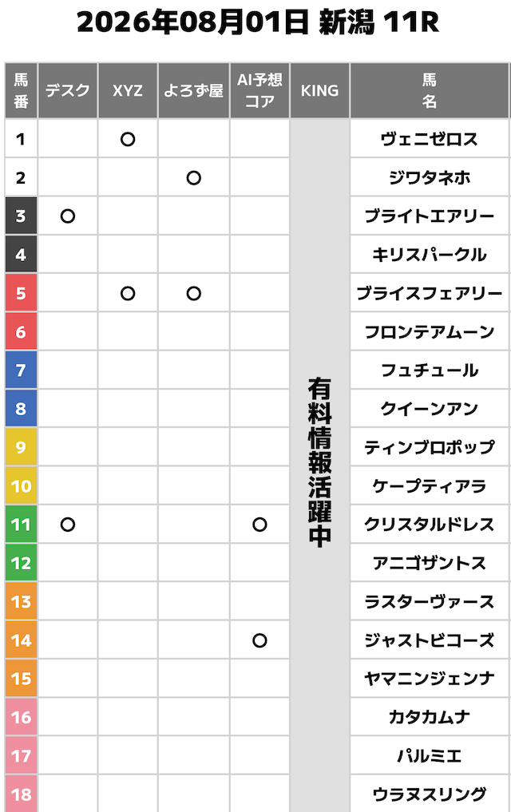Click the circle mark for horse 1 under XYZ
The height and width of the screenshot is (812, 511).
tap(128, 139)
